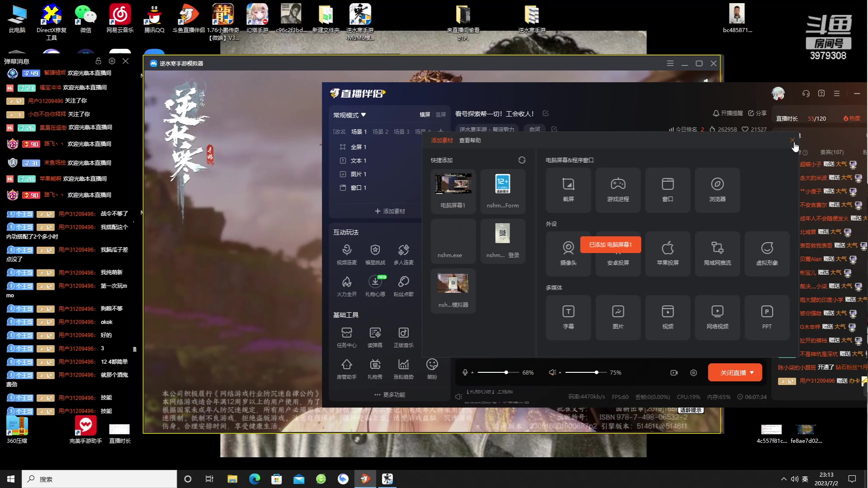Select the 添加素材 dialog tab
This screenshot has height=488, width=868.
click(x=442, y=141)
